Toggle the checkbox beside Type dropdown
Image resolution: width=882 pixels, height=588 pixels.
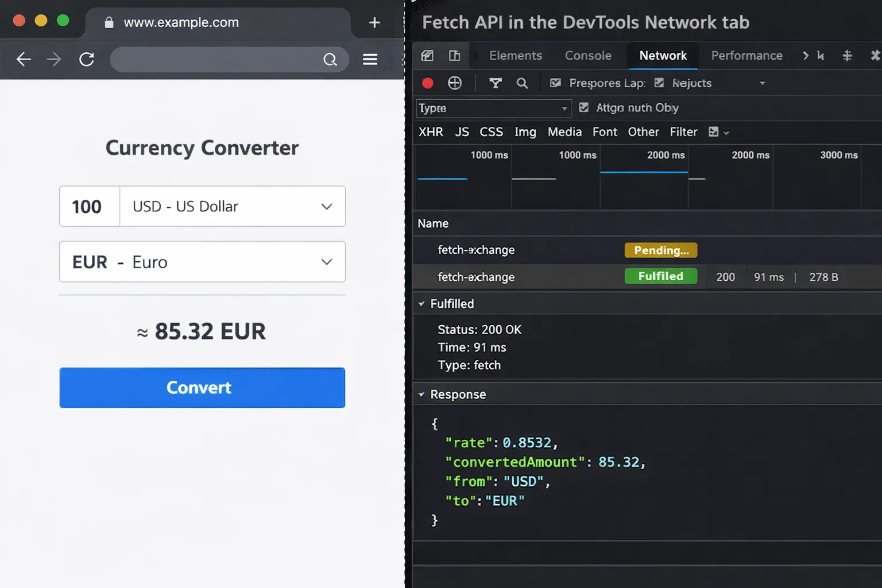[584, 108]
